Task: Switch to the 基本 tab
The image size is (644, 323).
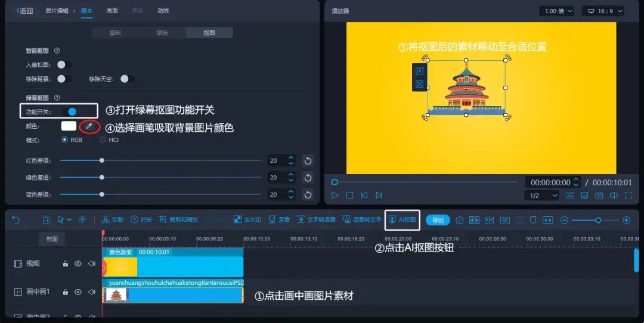Action: [86, 11]
